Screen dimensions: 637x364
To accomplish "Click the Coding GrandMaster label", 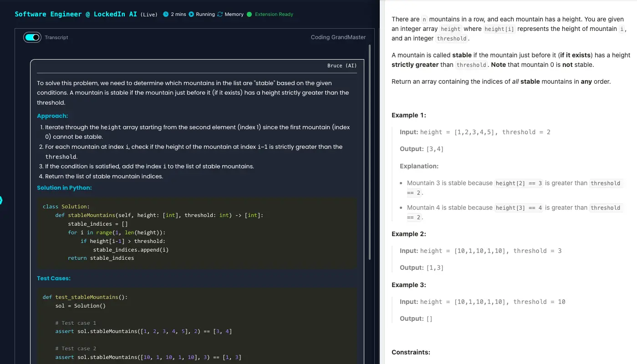I will pyautogui.click(x=338, y=37).
